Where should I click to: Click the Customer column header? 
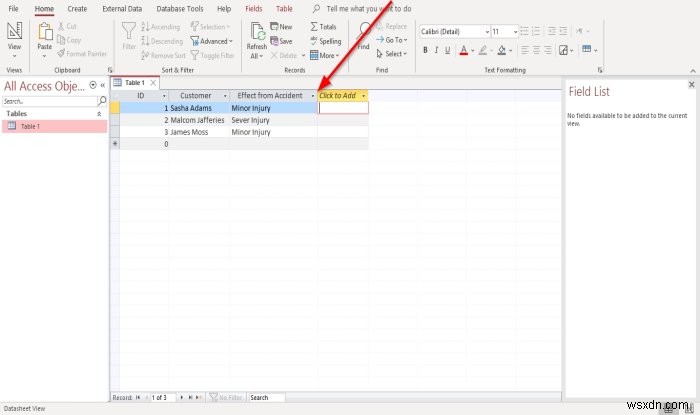click(x=199, y=95)
